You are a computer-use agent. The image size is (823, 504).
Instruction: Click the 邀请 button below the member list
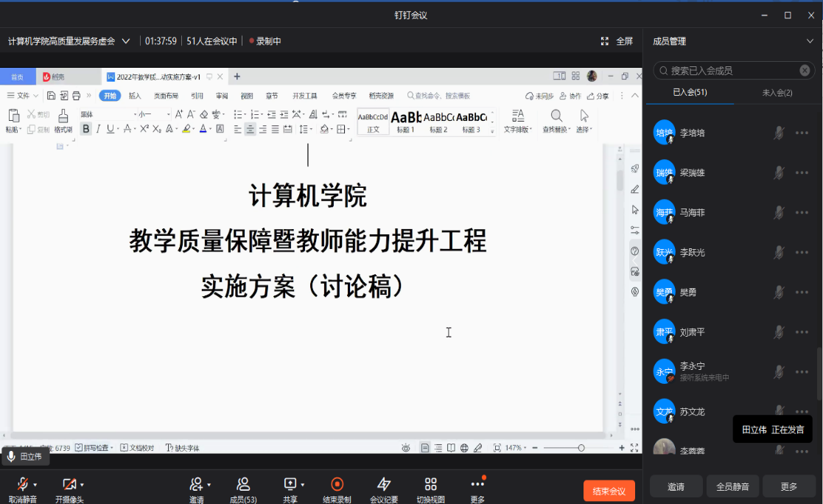point(676,486)
